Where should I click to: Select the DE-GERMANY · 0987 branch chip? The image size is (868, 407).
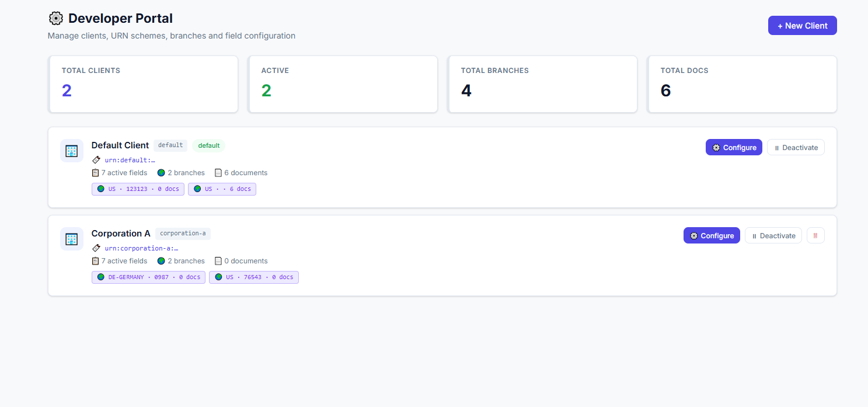tap(148, 277)
